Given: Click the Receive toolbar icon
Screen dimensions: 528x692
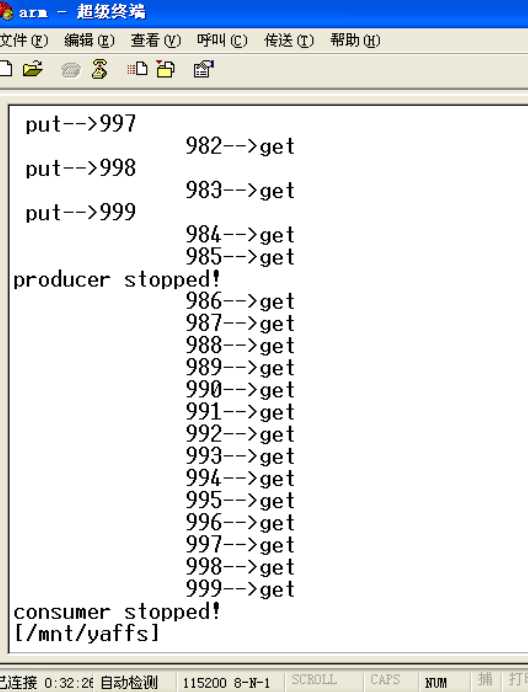Looking at the screenshot, I should 166,69.
